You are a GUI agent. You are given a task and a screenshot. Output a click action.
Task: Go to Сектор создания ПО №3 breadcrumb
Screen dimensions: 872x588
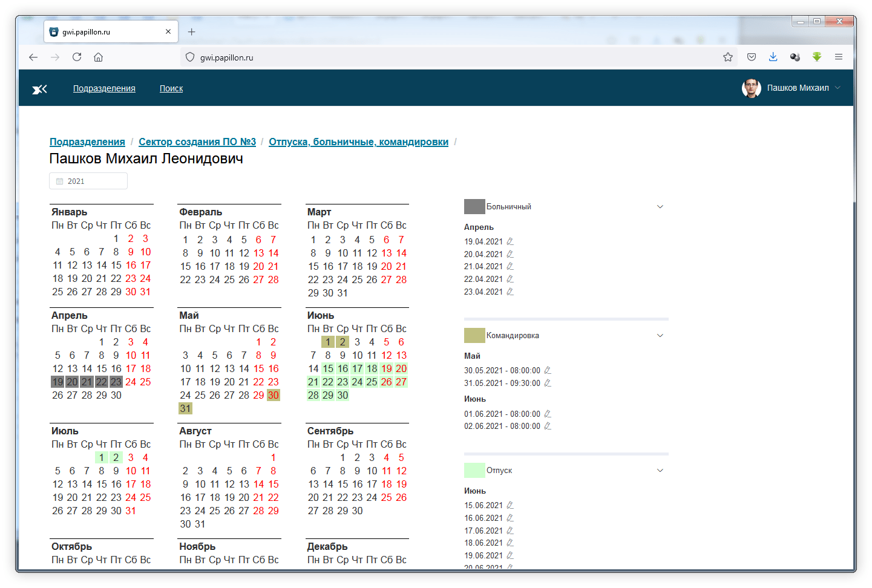pyautogui.click(x=197, y=142)
